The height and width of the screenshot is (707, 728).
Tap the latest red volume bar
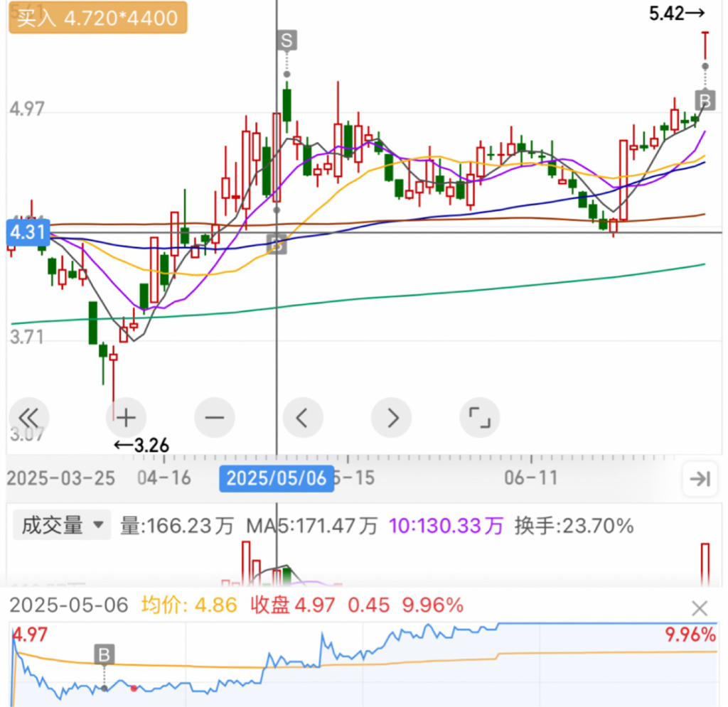(705, 564)
